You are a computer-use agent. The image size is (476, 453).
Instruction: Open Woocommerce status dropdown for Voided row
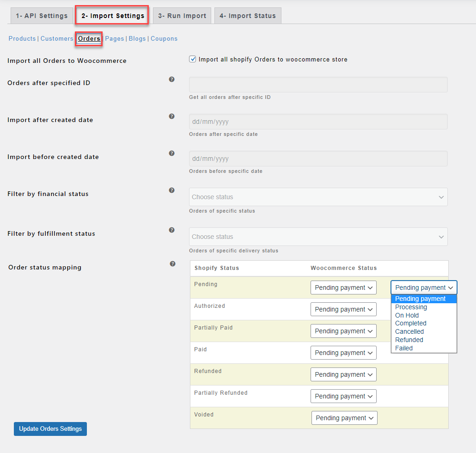pos(344,418)
